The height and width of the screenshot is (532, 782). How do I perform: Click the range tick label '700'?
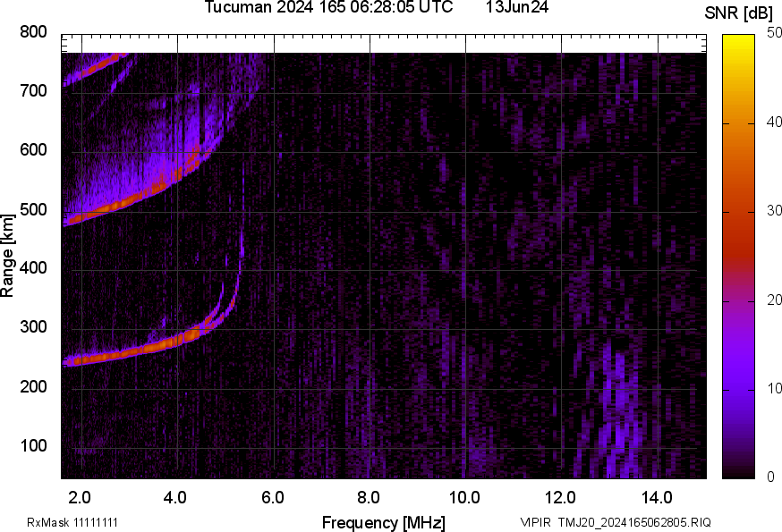[33, 90]
